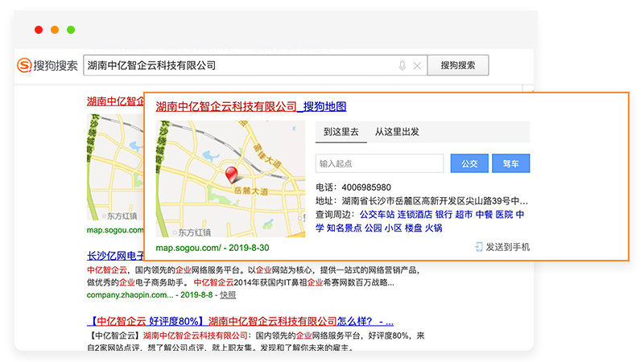Viewport: 644px width, 362px height.
Task: Switch to 从这里出发 tab
Action: pos(397,132)
